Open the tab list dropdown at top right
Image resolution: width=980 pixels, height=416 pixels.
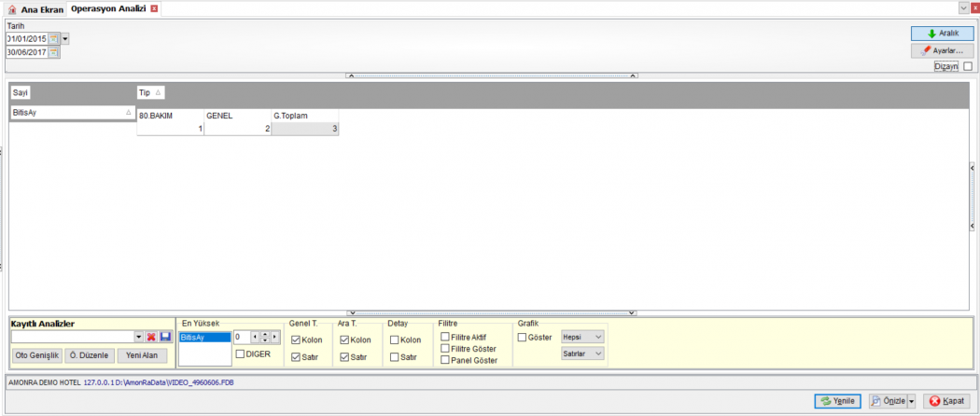(963, 7)
